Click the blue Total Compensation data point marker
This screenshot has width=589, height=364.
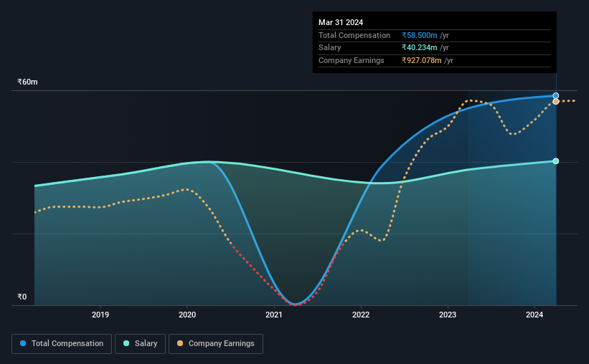coord(555,96)
